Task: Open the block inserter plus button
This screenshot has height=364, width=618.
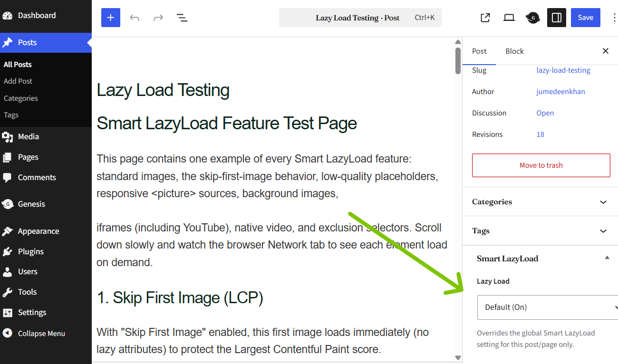Action: tap(110, 18)
